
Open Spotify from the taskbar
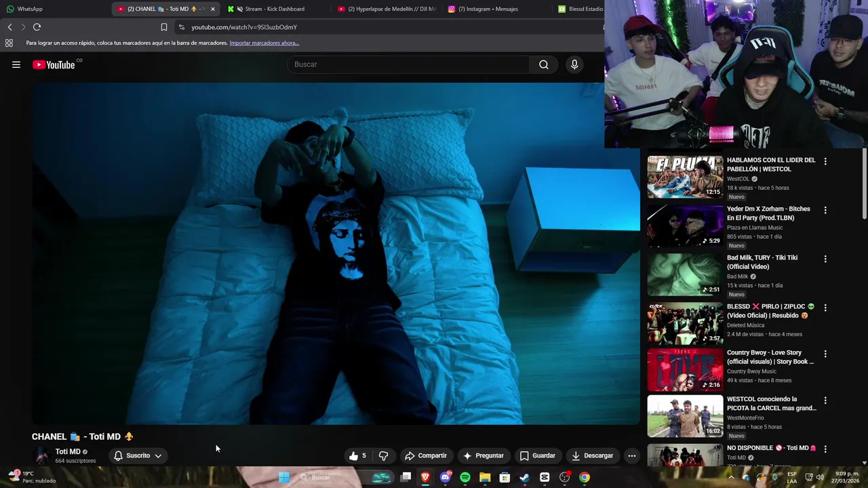pyautogui.click(x=465, y=477)
